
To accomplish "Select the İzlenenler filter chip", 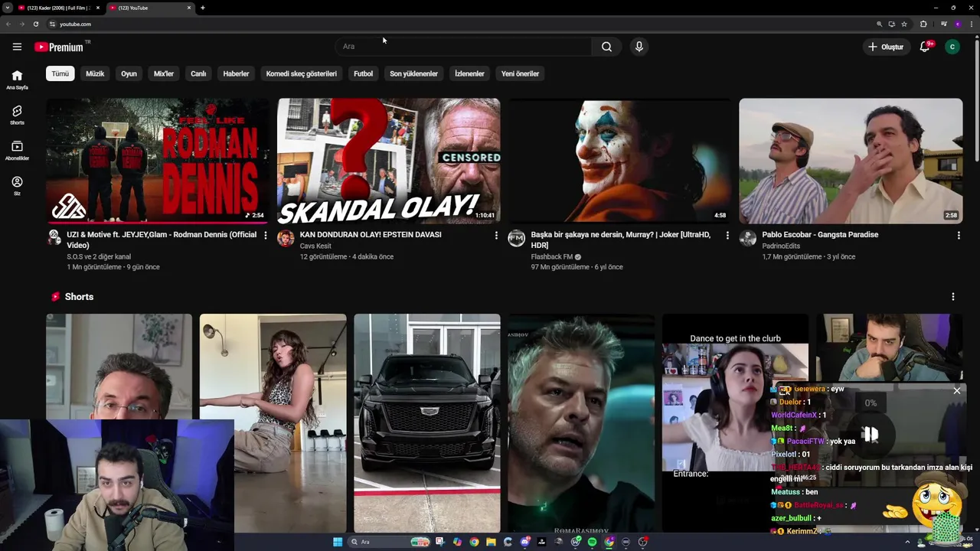I will [469, 73].
